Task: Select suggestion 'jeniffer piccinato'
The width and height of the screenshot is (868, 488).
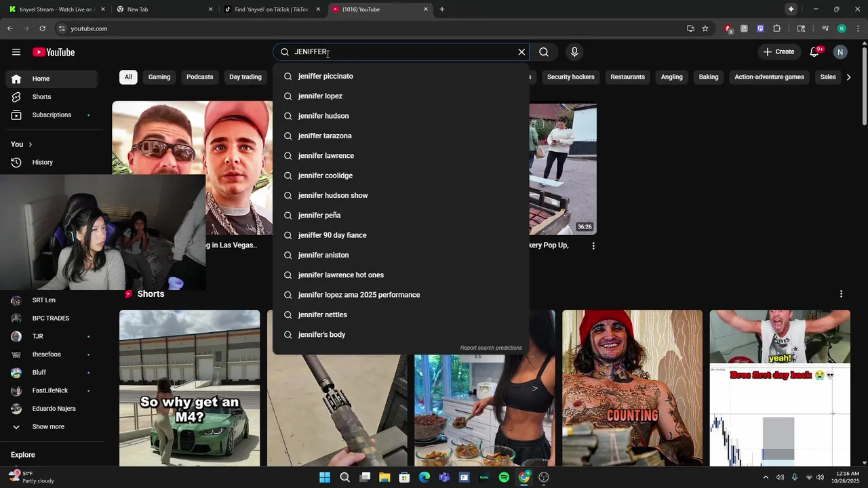Action: (x=401, y=76)
